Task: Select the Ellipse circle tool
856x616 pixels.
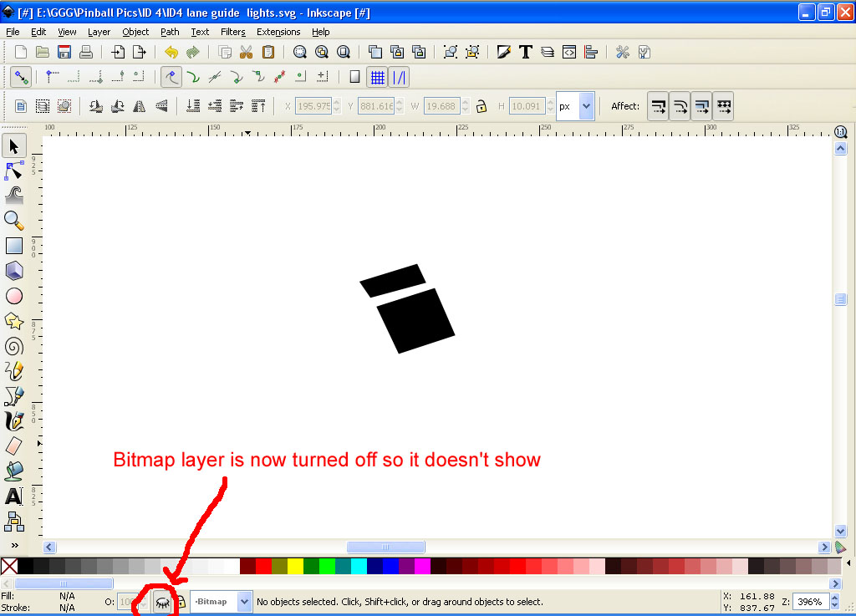Action: 13,296
